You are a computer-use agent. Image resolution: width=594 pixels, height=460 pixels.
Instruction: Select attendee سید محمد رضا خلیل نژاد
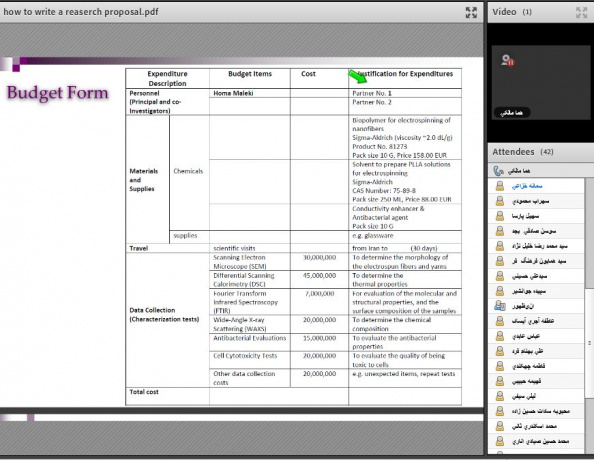(540, 246)
